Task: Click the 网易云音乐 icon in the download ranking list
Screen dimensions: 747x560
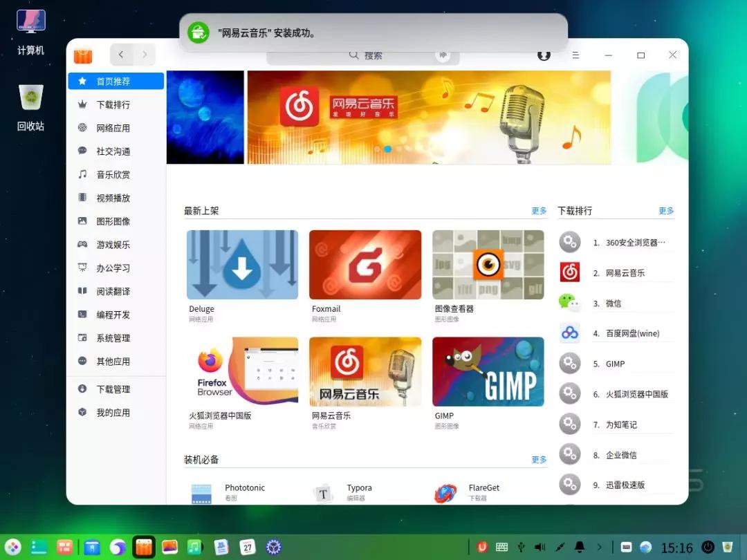Action: (x=569, y=272)
